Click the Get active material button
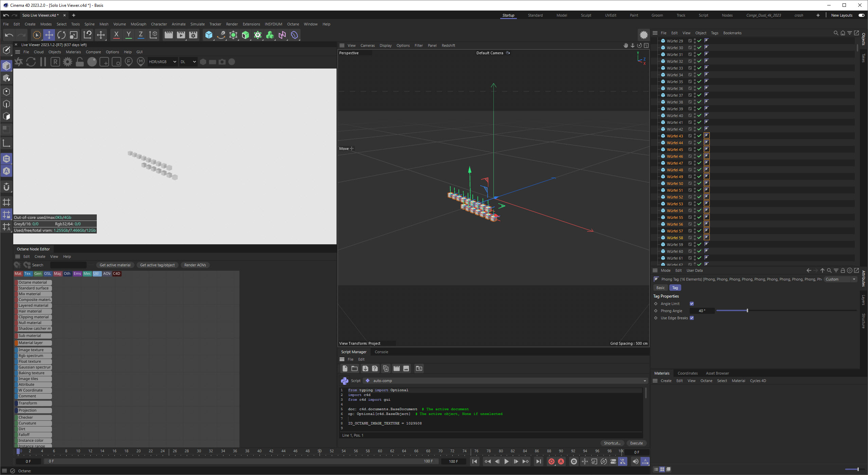Viewport: 868px width, 475px height. point(115,265)
